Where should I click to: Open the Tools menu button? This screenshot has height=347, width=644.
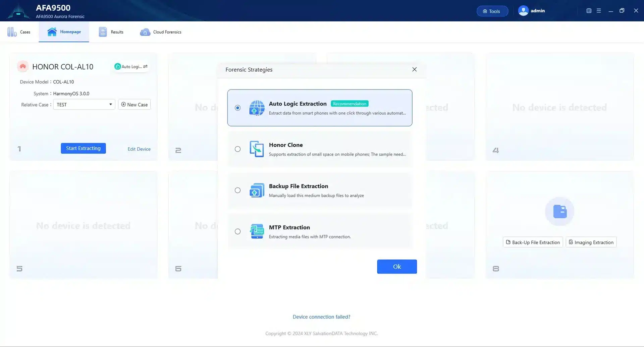pyautogui.click(x=492, y=11)
